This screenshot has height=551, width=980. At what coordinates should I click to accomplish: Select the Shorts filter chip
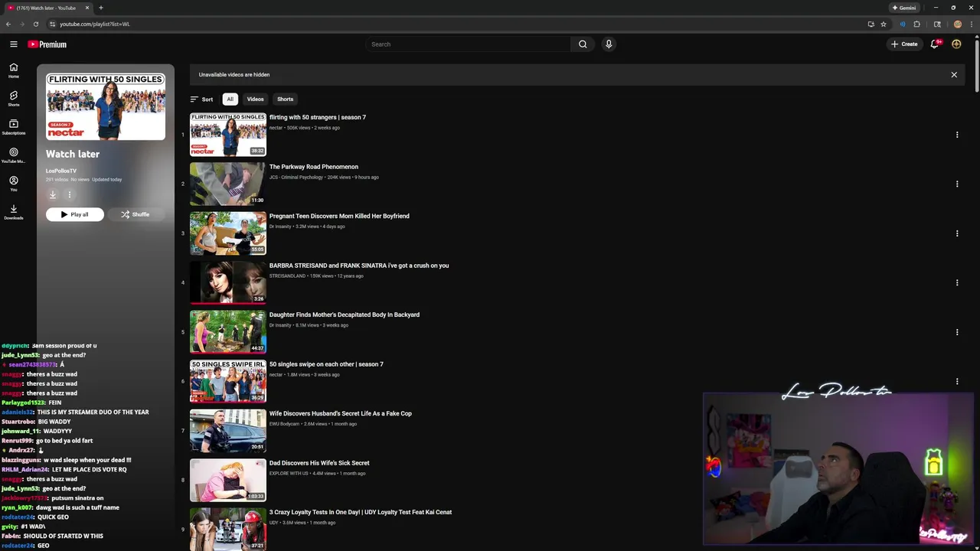[285, 99]
